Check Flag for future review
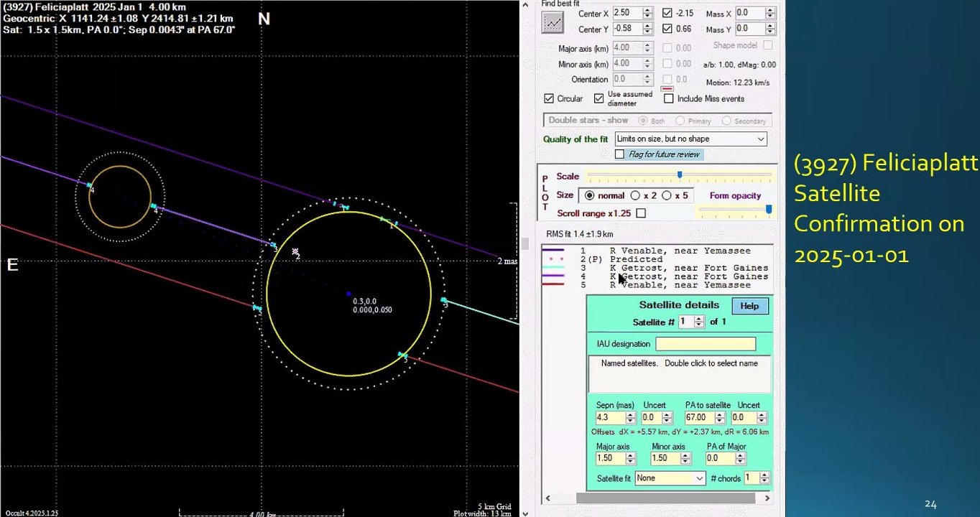This screenshot has height=517, width=980. [620, 154]
